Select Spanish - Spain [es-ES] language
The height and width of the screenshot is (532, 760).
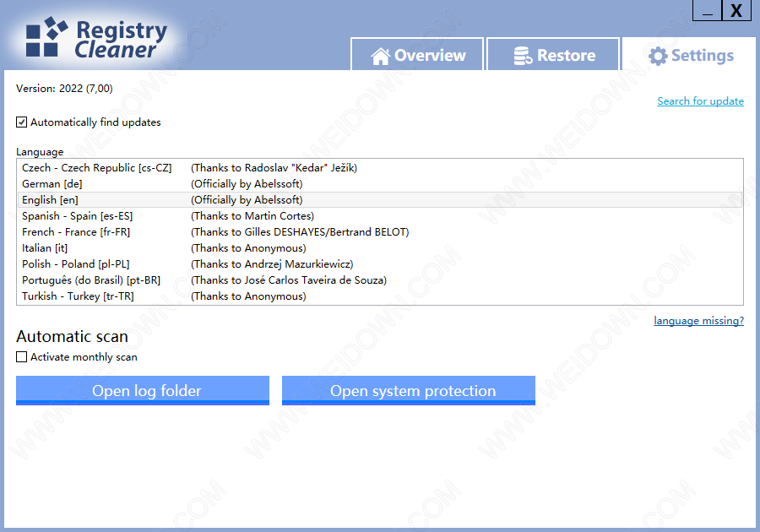379,215
